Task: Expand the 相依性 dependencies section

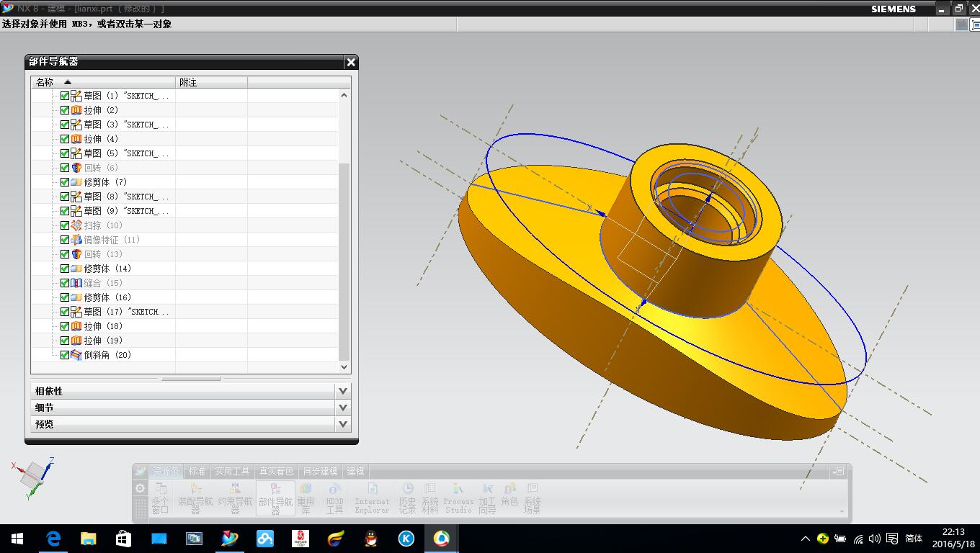Action: [343, 391]
